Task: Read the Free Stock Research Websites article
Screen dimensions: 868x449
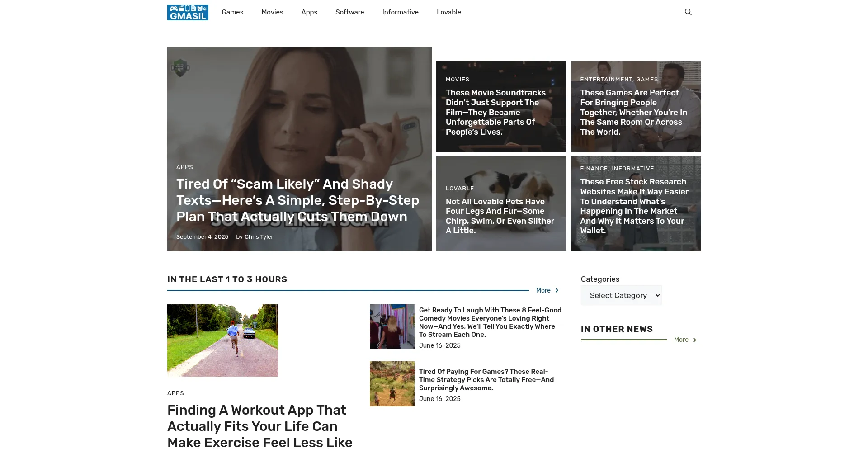Action: (x=634, y=206)
